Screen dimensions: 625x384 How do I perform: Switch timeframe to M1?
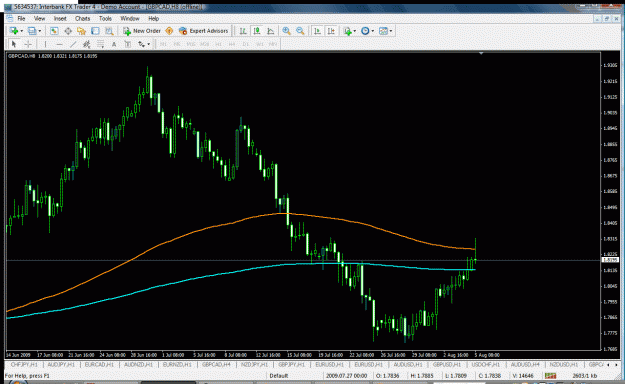[x=163, y=44]
